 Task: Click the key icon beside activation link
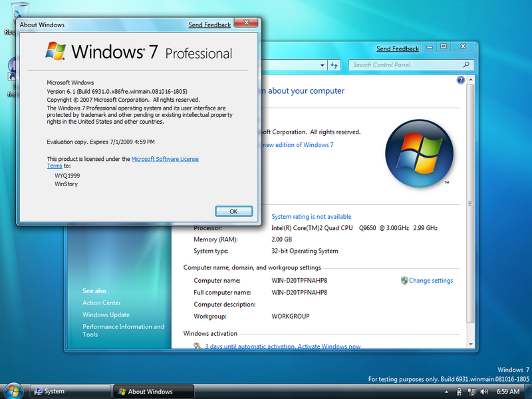[x=198, y=346]
